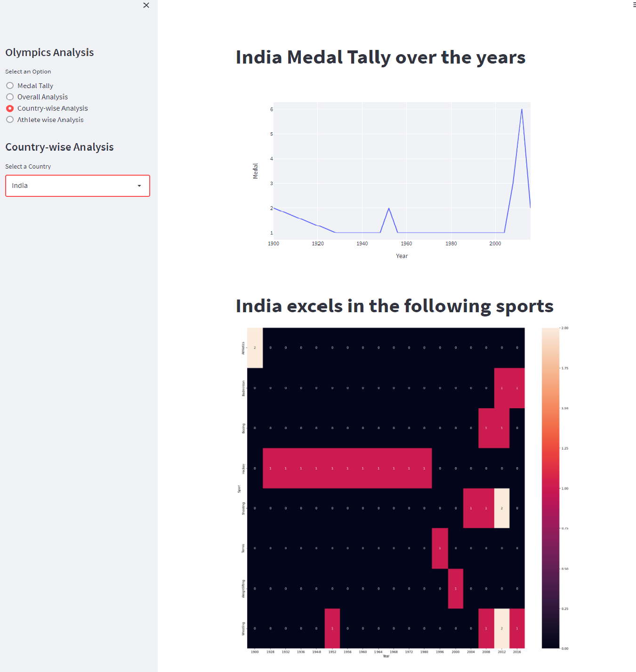Click the sports heatmap image
This screenshot has height=672, width=636.
pyautogui.click(x=386, y=490)
